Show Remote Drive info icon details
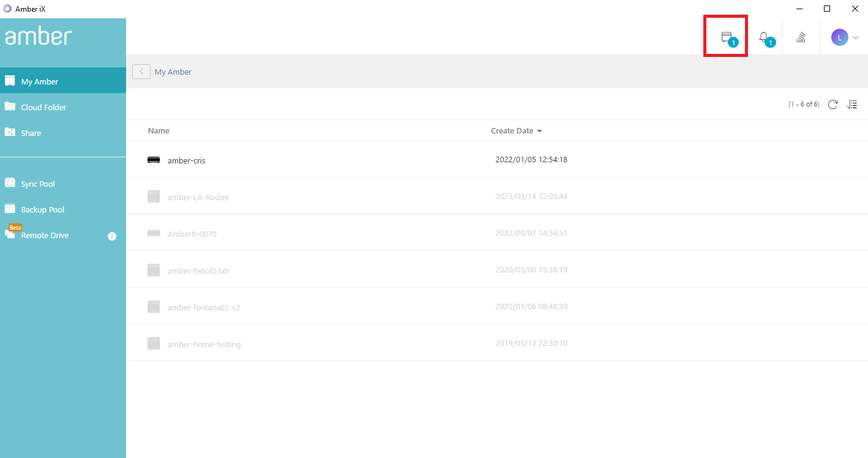This screenshot has width=868, height=458. [x=112, y=236]
